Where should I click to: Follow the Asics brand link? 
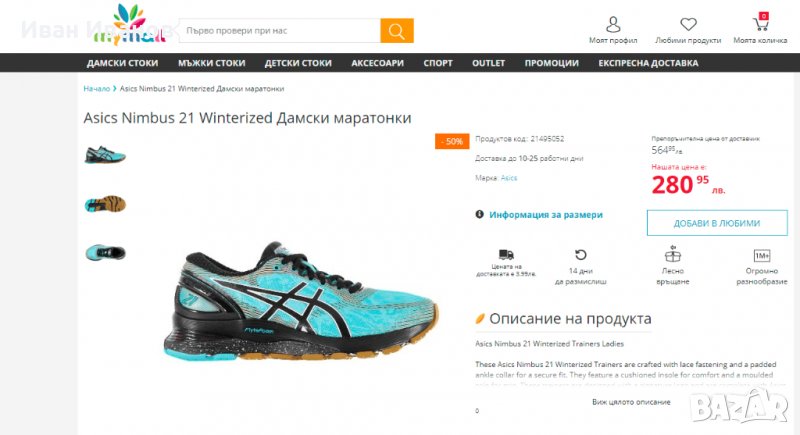click(509, 178)
